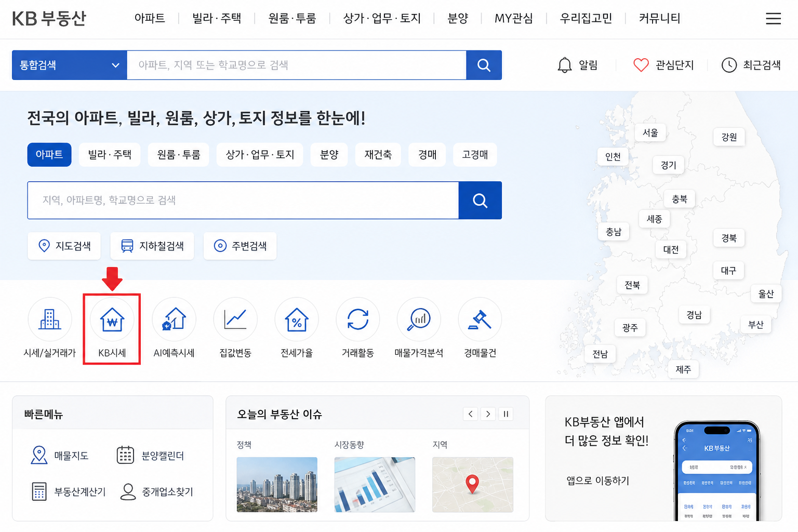Select 인천 on the map
The image size is (798, 532).
tap(613, 156)
